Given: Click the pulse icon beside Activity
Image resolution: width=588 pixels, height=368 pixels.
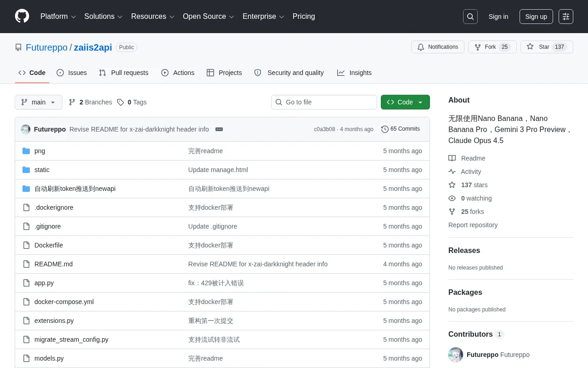Looking at the screenshot, I should pos(452,172).
